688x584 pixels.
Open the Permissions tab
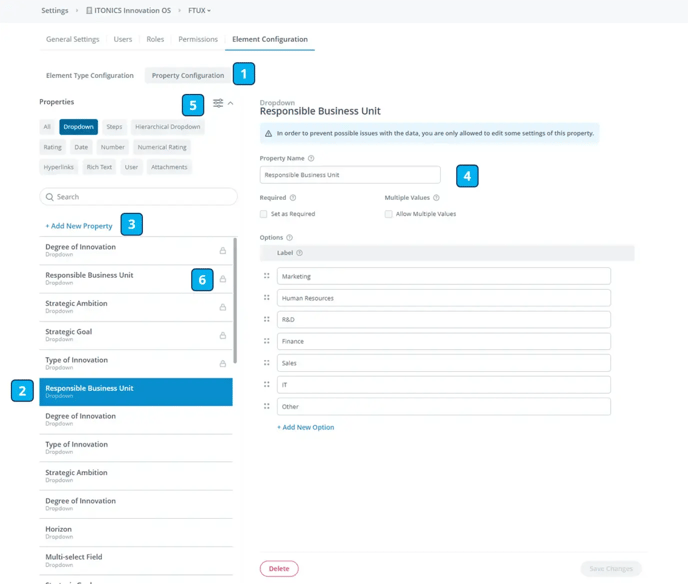coord(198,39)
